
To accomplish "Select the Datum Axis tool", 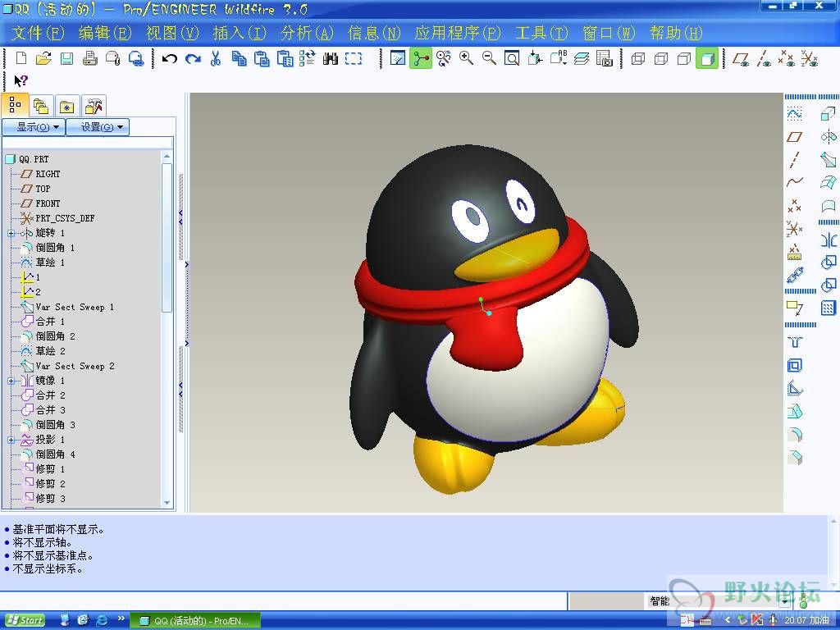I will pyautogui.click(x=794, y=160).
